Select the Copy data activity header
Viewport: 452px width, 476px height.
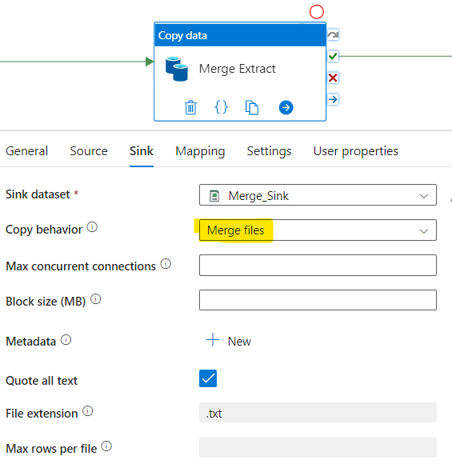(x=240, y=35)
